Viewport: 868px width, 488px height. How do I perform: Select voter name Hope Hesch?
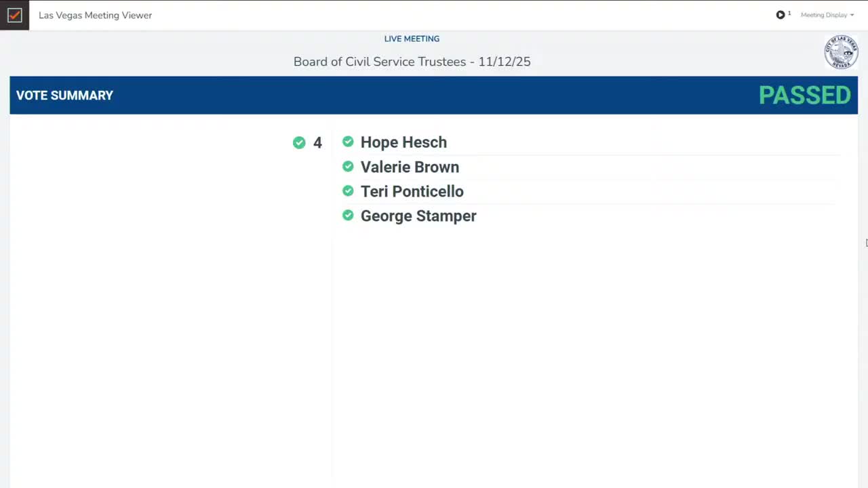pyautogui.click(x=403, y=142)
